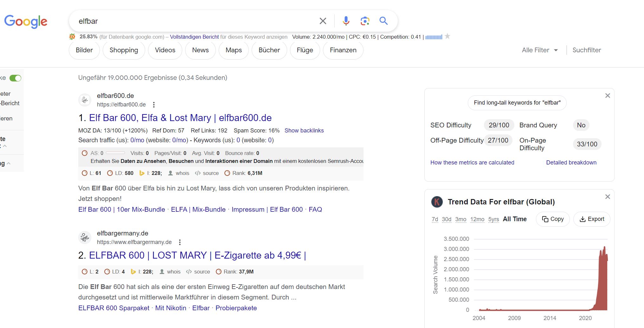Select 5yrs trend range
Screen dimensions: 644x328
tap(493, 219)
